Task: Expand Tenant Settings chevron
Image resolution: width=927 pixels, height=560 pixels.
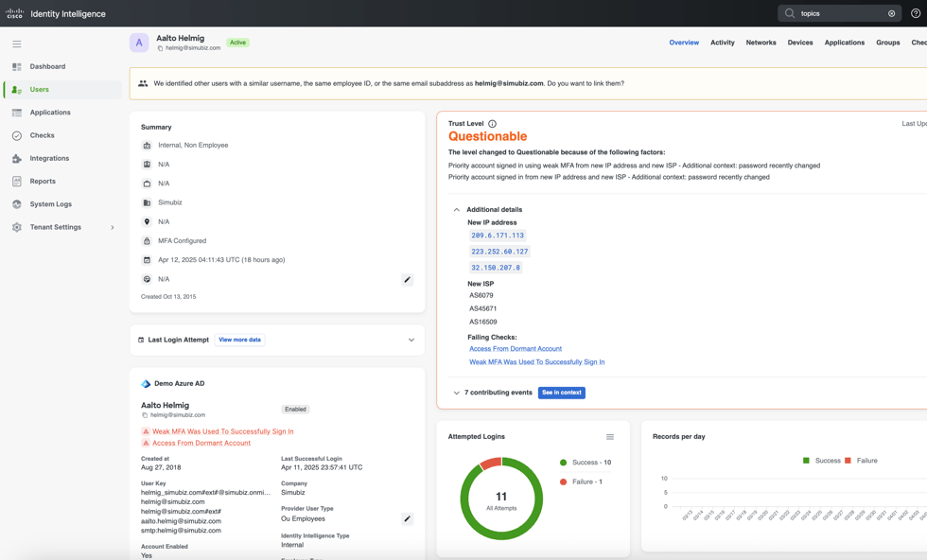Action: (113, 227)
